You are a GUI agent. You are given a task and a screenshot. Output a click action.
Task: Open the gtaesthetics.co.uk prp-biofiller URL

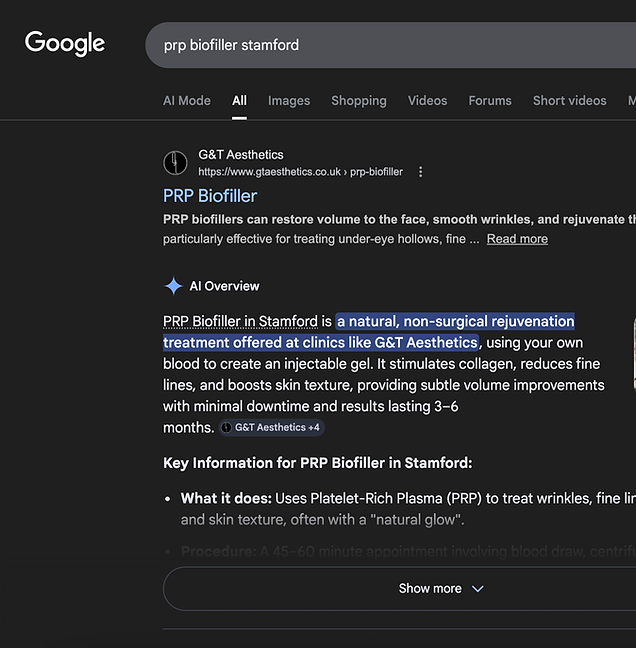[300, 172]
